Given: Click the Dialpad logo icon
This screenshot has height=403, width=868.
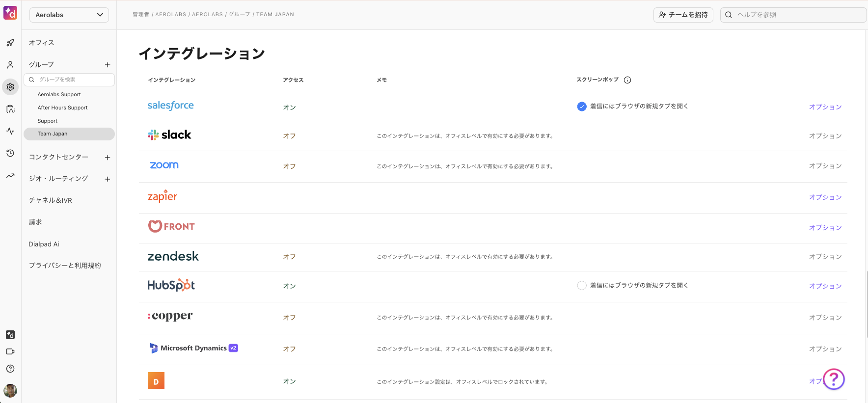Looking at the screenshot, I should coord(10,13).
